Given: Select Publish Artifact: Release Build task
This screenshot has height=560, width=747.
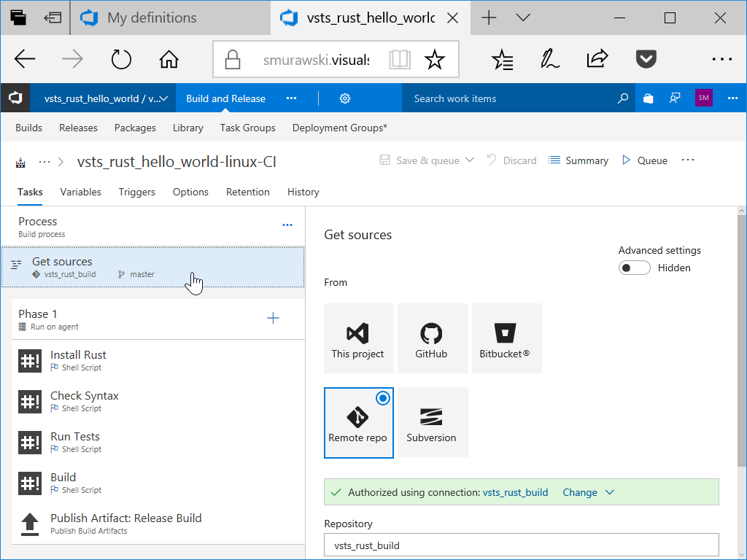Looking at the screenshot, I should (158, 524).
